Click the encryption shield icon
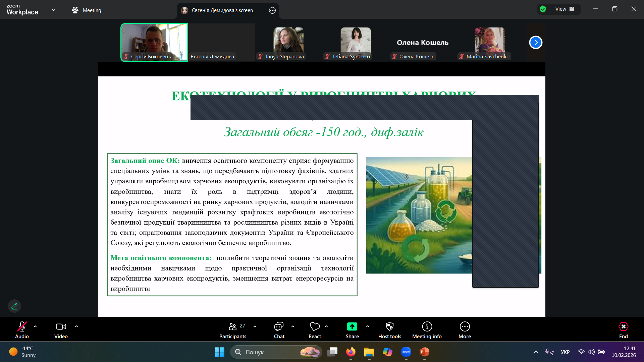Screen dimensions: 644x362 click(x=543, y=9)
